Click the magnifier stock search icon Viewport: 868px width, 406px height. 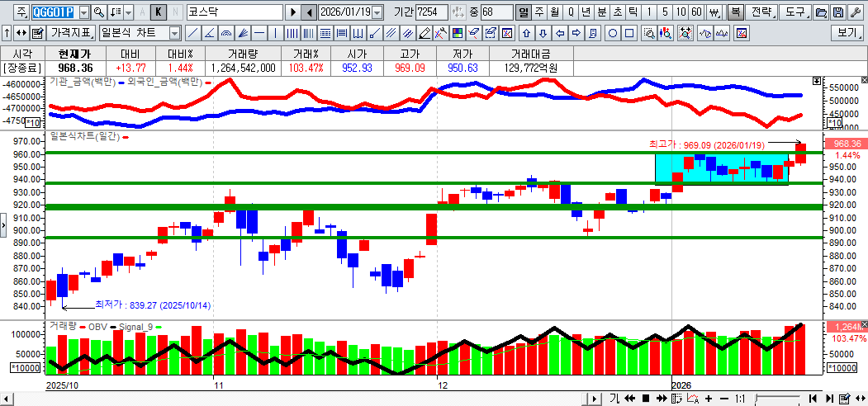click(99, 12)
